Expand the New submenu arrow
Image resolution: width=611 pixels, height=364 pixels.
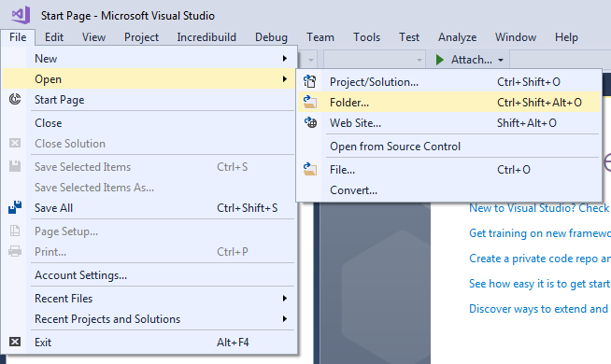285,59
